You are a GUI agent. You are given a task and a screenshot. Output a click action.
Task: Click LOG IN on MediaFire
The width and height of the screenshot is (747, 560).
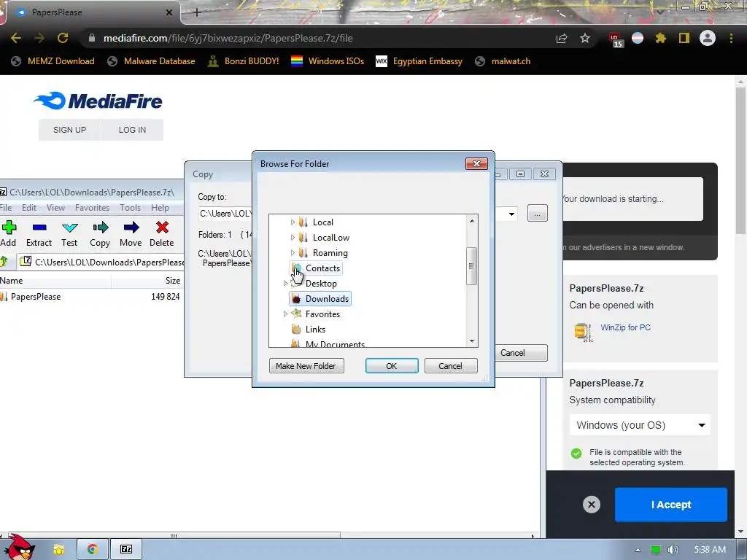133,130
